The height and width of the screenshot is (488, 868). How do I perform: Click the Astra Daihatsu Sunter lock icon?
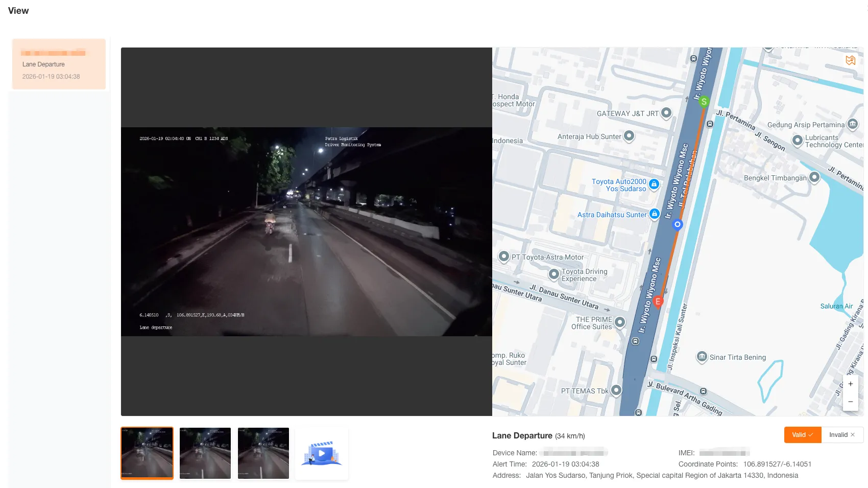coord(655,214)
